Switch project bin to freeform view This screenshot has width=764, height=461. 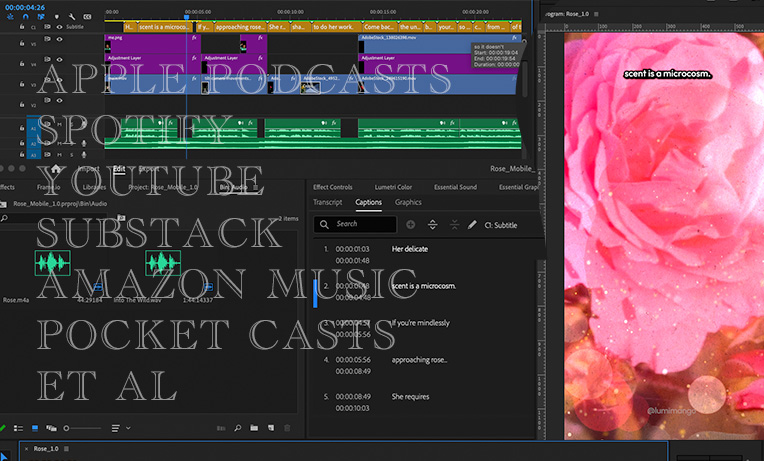[51, 428]
